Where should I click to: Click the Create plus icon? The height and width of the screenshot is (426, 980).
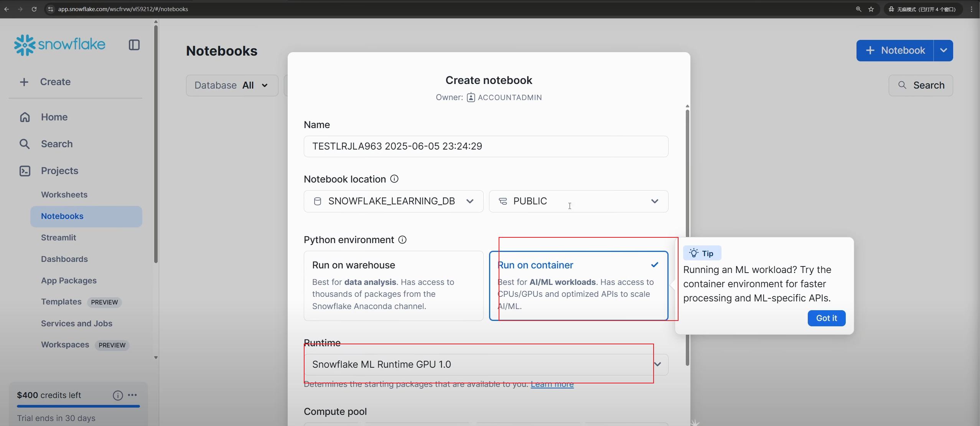[x=24, y=82]
